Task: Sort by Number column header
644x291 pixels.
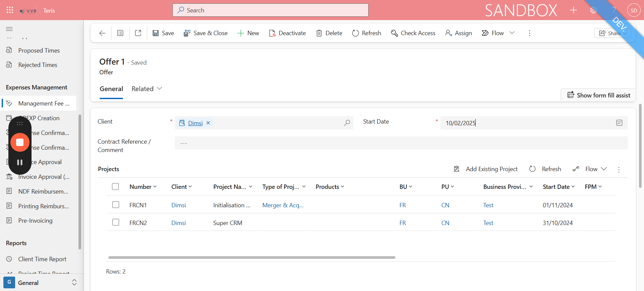Action: pos(143,187)
